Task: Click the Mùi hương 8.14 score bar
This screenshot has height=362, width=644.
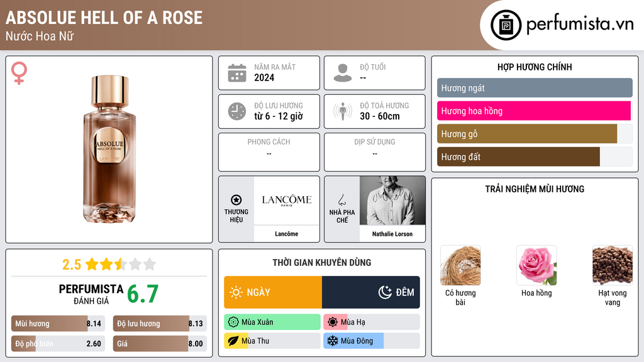Action: tap(58, 324)
